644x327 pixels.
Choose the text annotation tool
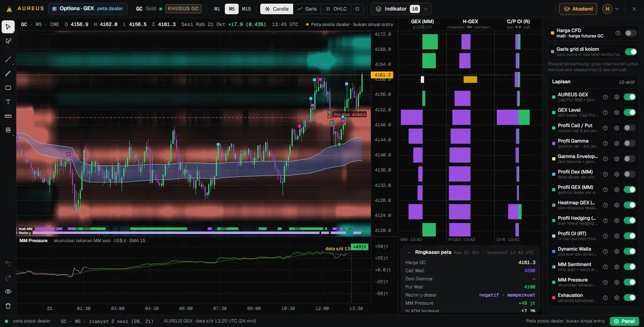point(8,102)
